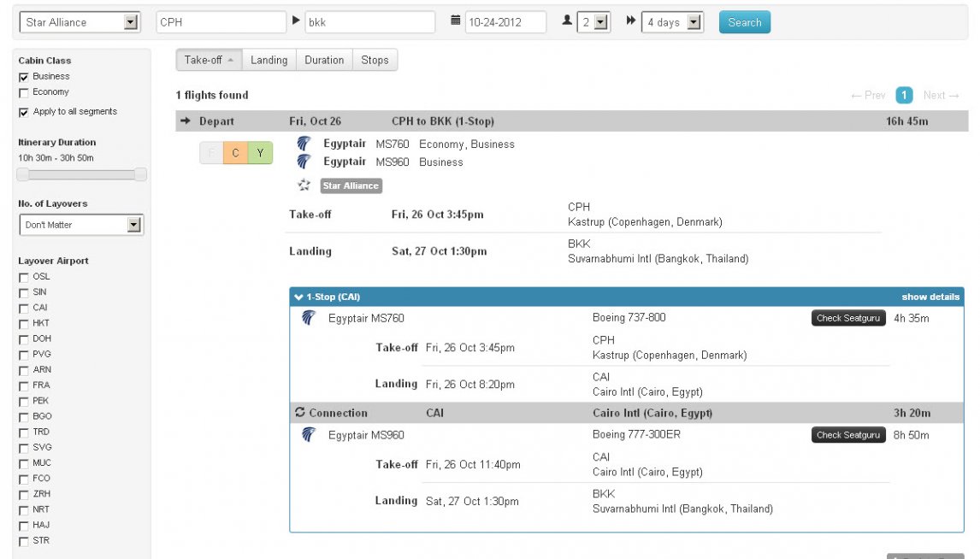Click the Connection refresh icon at CAI
The height and width of the screenshot is (559, 980).
pos(300,412)
